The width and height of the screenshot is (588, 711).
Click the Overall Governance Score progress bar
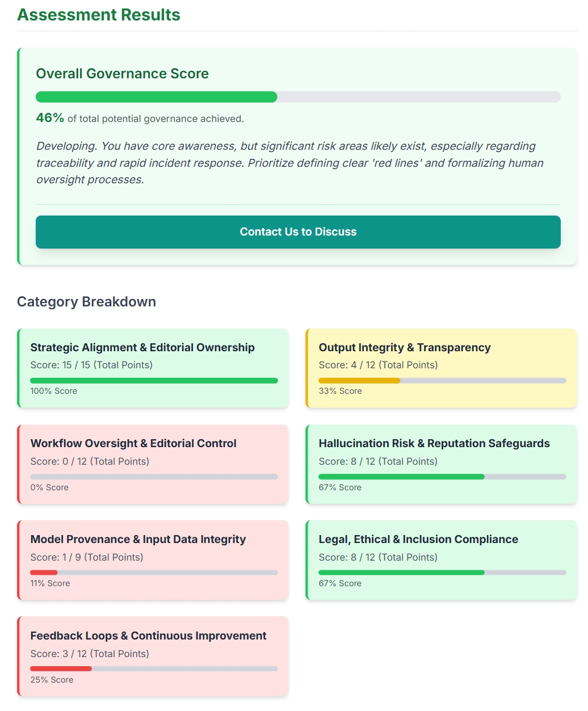pyautogui.click(x=297, y=97)
